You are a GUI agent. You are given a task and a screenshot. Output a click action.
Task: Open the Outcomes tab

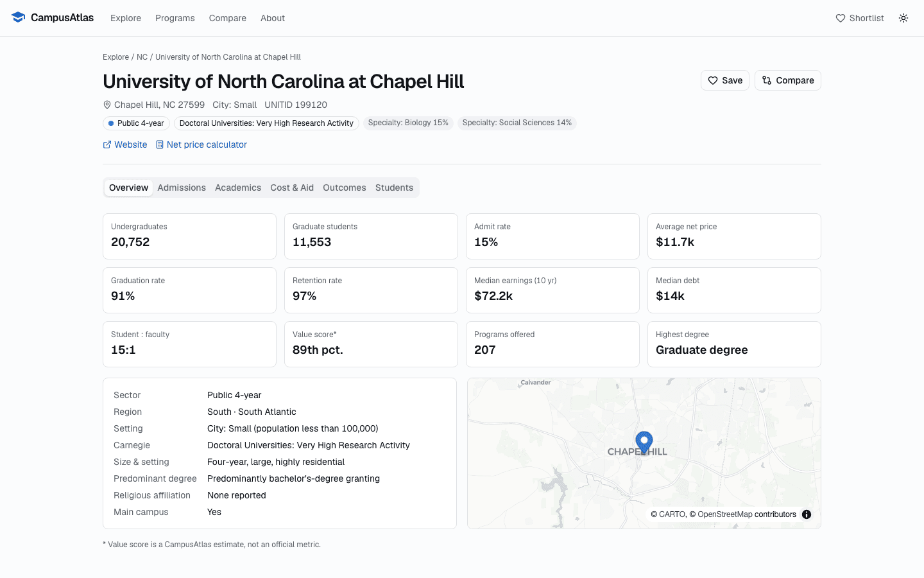coord(345,188)
